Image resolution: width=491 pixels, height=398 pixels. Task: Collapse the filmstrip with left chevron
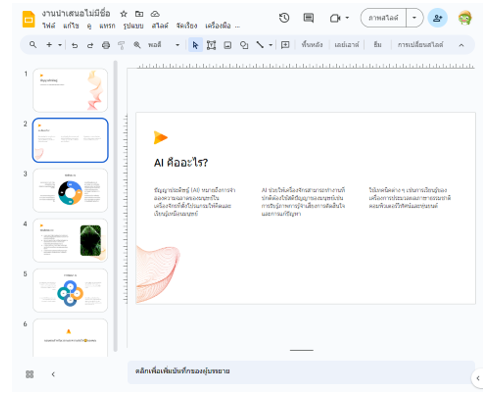pos(53,374)
